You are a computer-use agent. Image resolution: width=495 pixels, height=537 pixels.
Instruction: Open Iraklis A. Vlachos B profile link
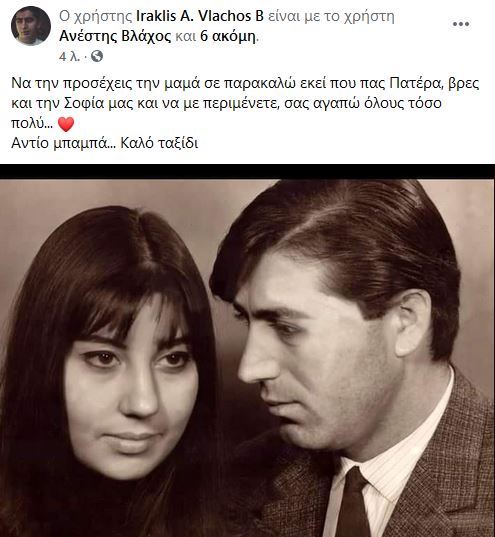(x=200, y=16)
